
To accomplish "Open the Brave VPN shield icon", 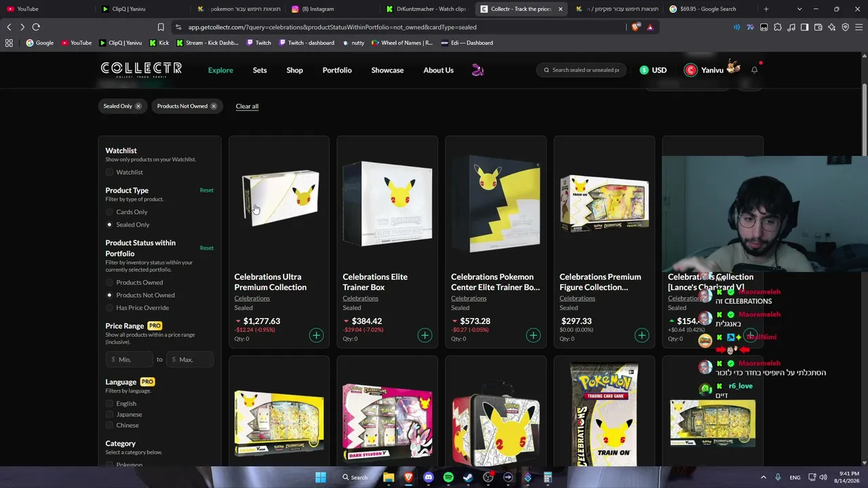I will pos(845,27).
